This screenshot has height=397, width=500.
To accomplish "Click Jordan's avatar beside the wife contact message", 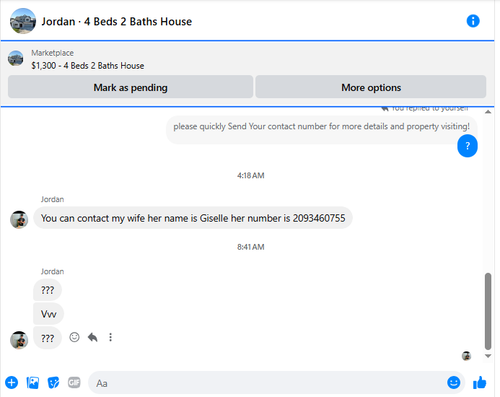I will (19, 220).
